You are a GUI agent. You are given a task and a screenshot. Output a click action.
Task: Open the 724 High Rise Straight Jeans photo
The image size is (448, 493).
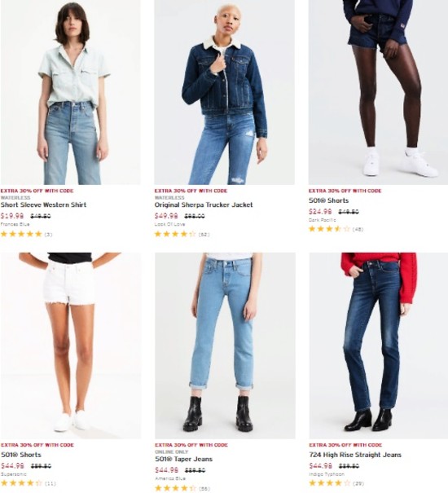pos(379,346)
